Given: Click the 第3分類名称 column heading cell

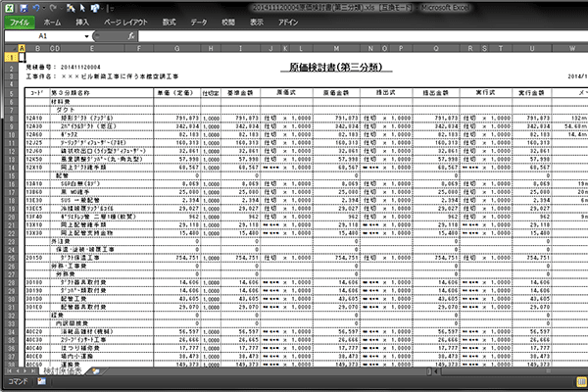Looking at the screenshot, I should (102, 93).
